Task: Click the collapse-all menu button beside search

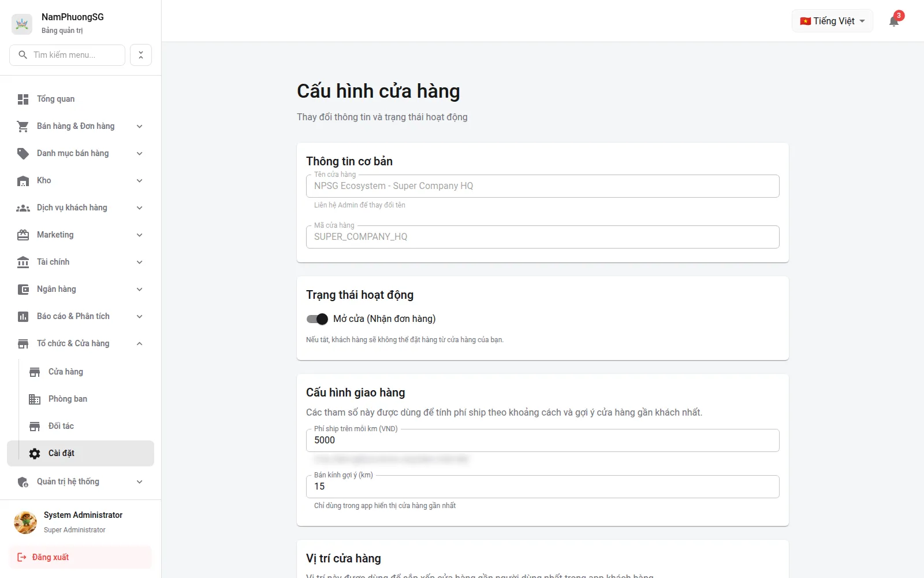Action: tap(141, 55)
